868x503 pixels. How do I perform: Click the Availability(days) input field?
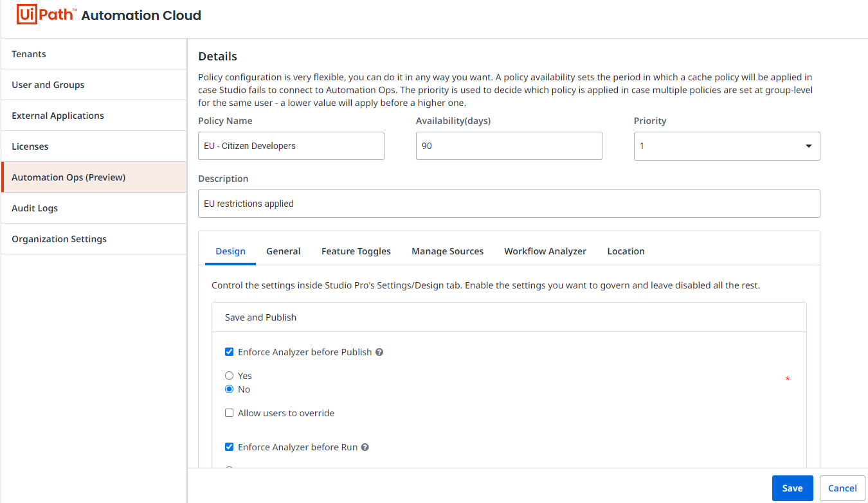509,146
